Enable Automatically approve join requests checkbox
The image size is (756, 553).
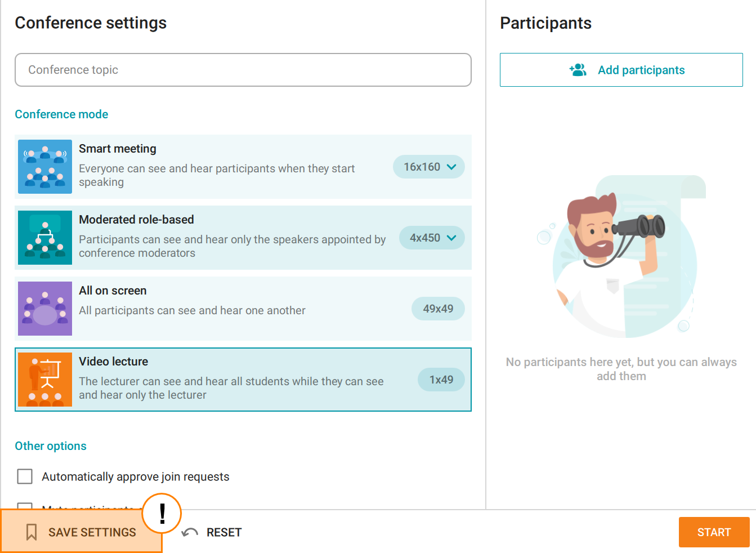25,476
